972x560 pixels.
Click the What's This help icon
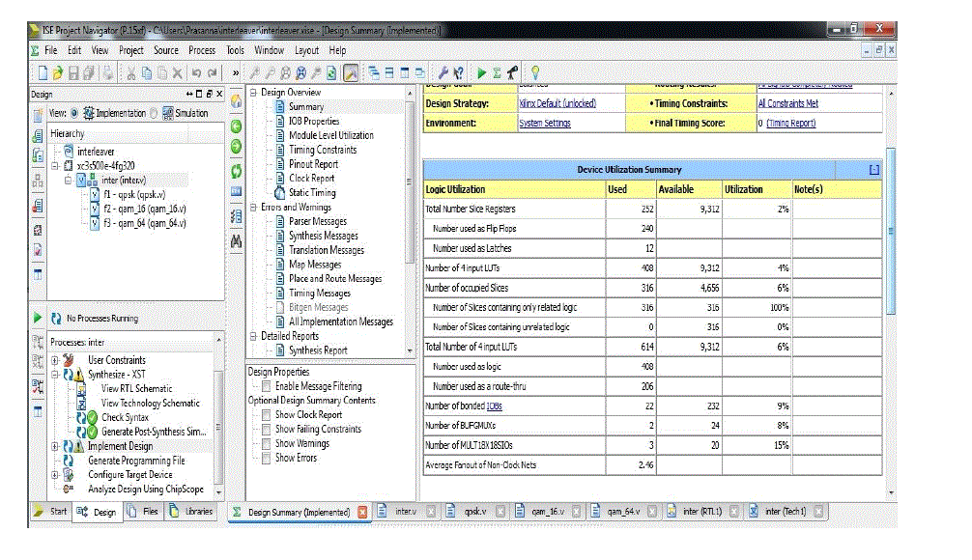click(x=458, y=72)
